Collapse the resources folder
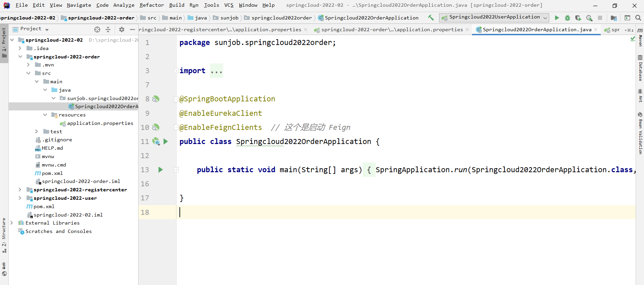The image size is (644, 285). tap(45, 115)
